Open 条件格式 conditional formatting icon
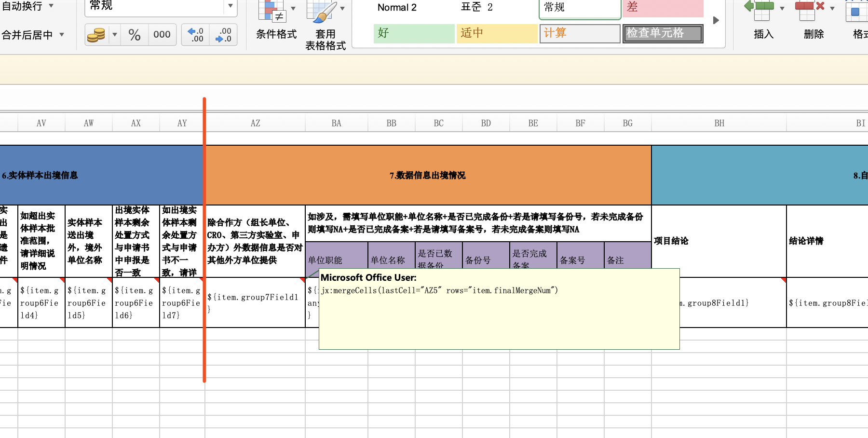Image resolution: width=868 pixels, height=438 pixels. coord(272,12)
